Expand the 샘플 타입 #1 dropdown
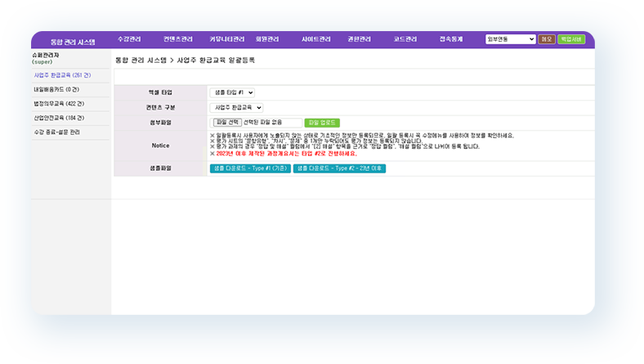This screenshot has height=364, width=644. [232, 92]
